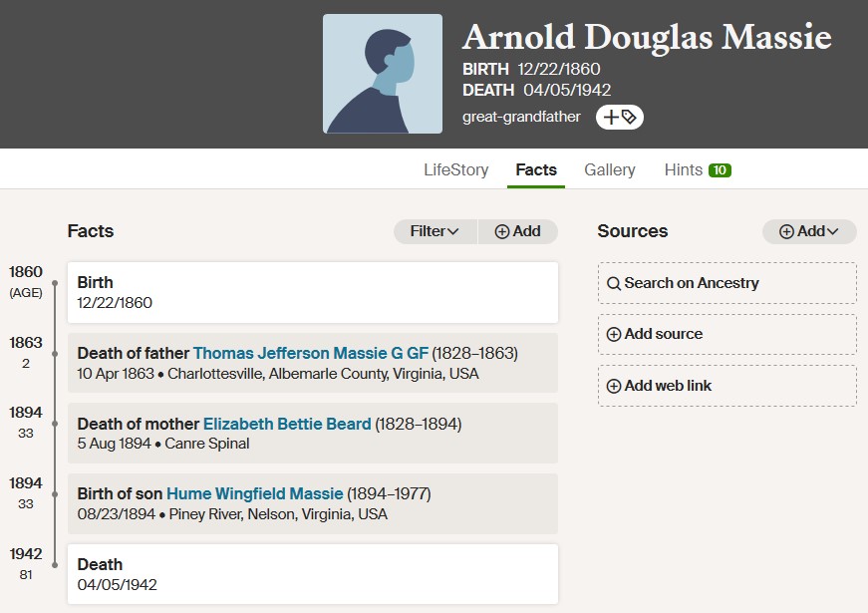
Task: Click the profile silhouette photo placeholder
Action: (x=383, y=74)
